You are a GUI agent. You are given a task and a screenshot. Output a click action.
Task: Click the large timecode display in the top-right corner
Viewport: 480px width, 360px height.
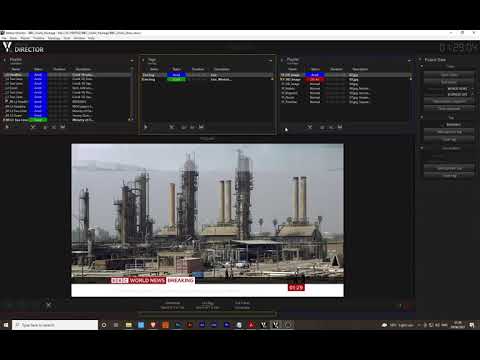pos(458,48)
